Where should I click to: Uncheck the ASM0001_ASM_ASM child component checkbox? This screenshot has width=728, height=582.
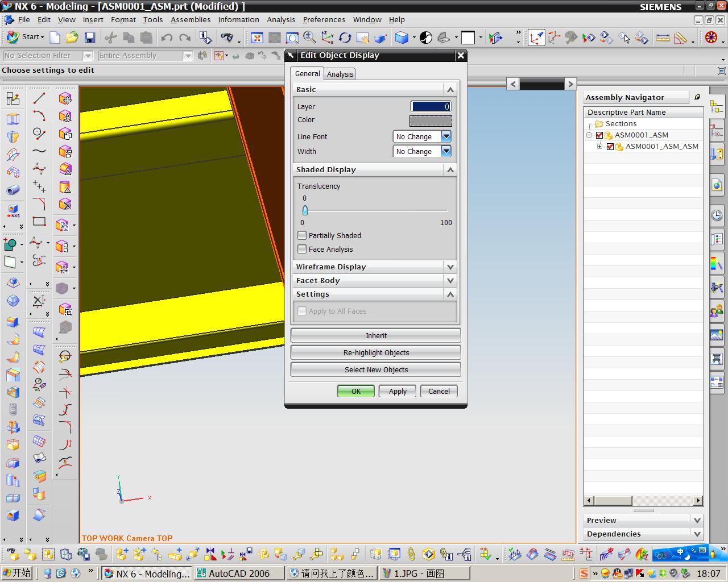coord(610,147)
